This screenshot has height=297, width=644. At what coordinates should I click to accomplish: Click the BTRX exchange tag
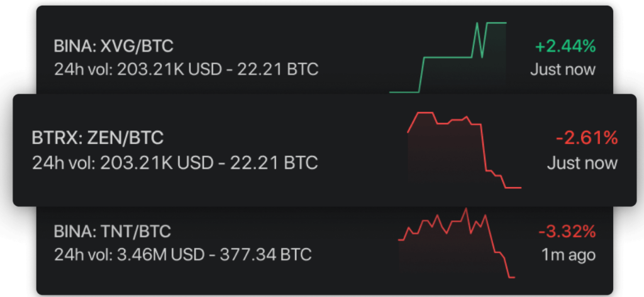click(55, 138)
